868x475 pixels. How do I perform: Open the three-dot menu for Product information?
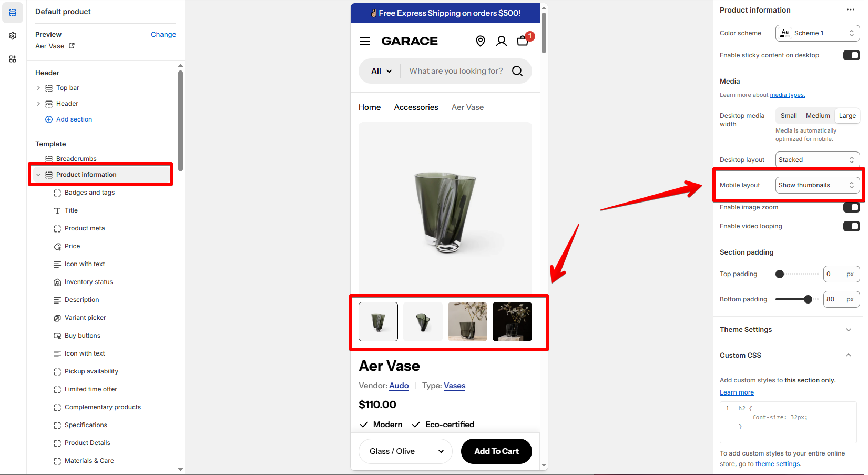click(850, 10)
